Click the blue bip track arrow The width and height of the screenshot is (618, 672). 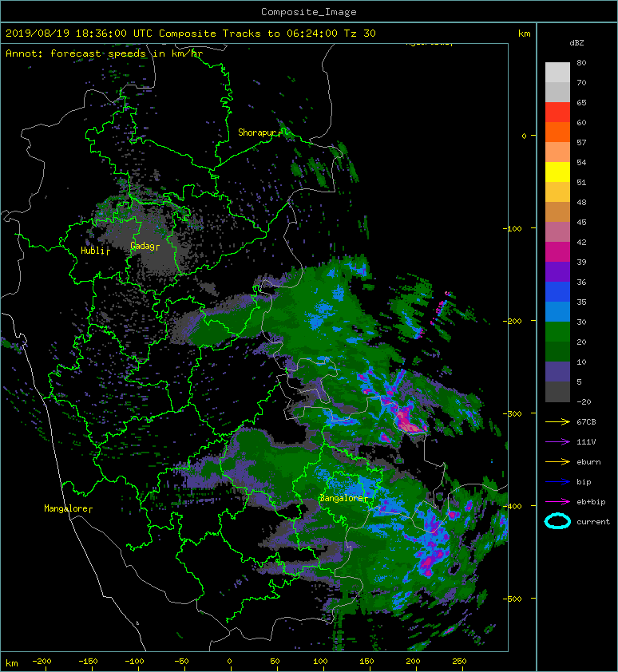pos(557,482)
